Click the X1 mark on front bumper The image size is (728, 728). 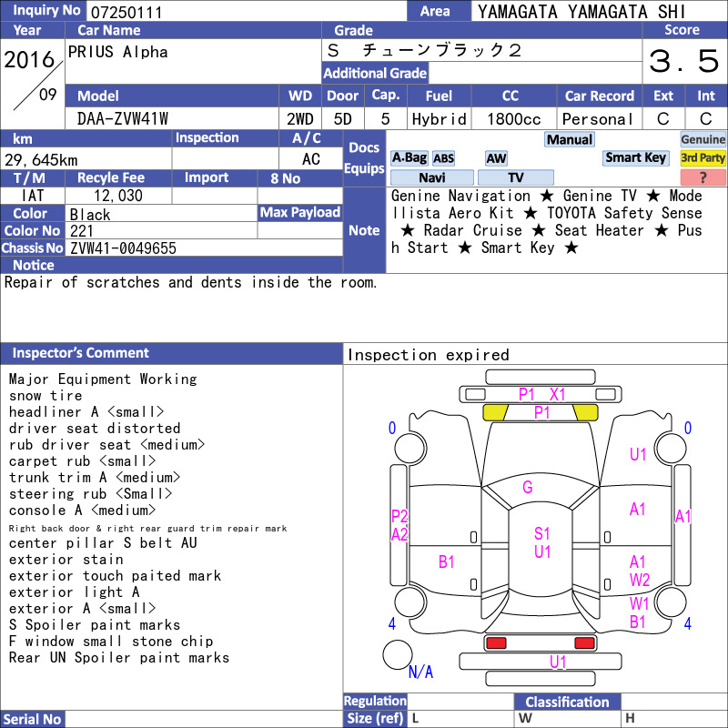[558, 395]
